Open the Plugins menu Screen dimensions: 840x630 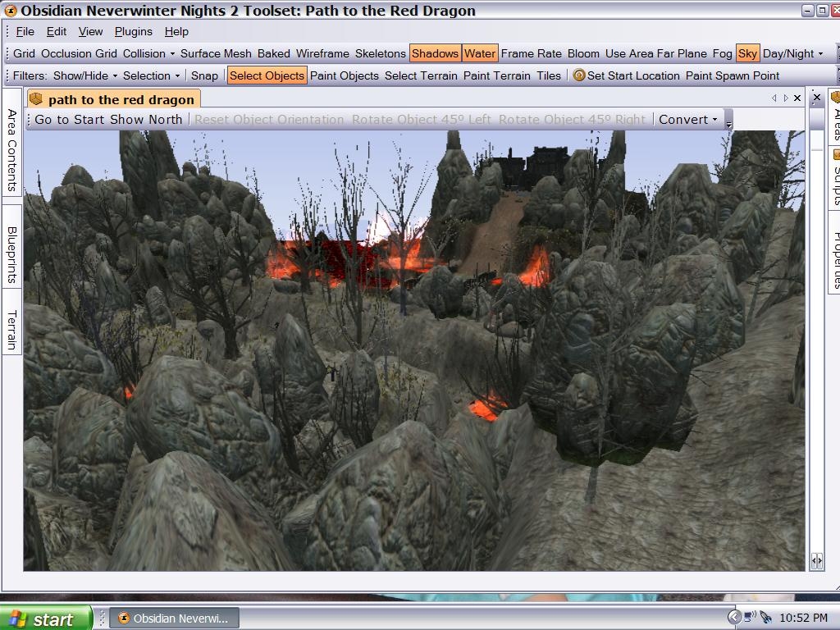click(x=133, y=31)
